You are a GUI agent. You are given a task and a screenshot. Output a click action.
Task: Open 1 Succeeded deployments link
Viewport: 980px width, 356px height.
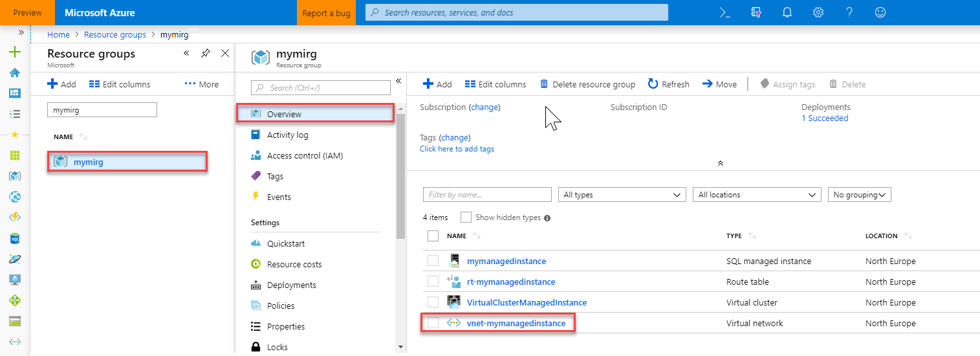coord(825,118)
